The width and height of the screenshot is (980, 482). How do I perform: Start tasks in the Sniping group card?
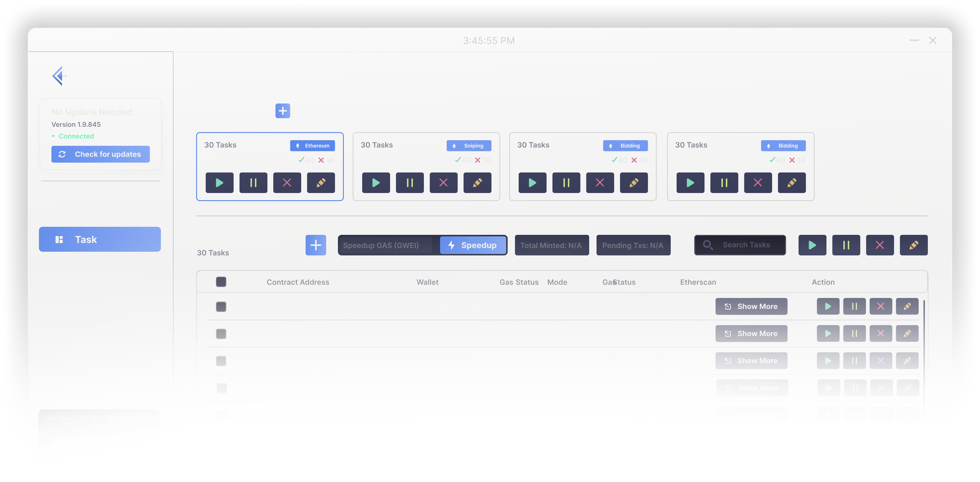pyautogui.click(x=376, y=183)
